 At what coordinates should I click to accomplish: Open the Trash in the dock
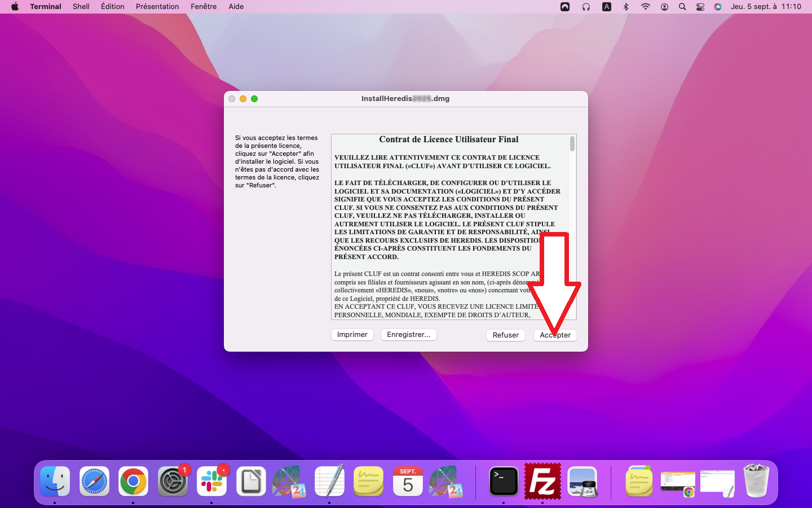tap(756, 481)
